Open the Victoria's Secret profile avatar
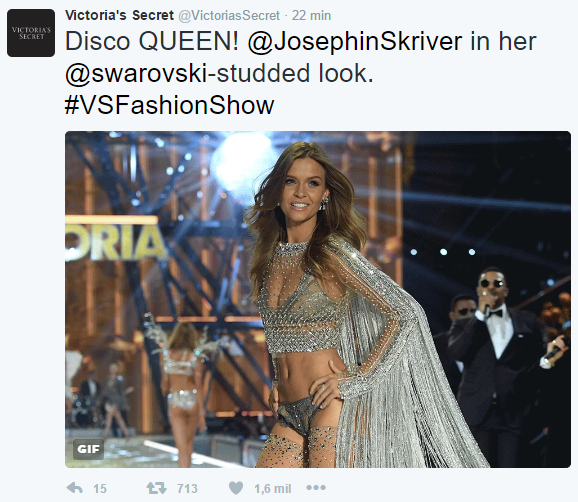Viewport: 578px width, 502px height. click(x=31, y=33)
